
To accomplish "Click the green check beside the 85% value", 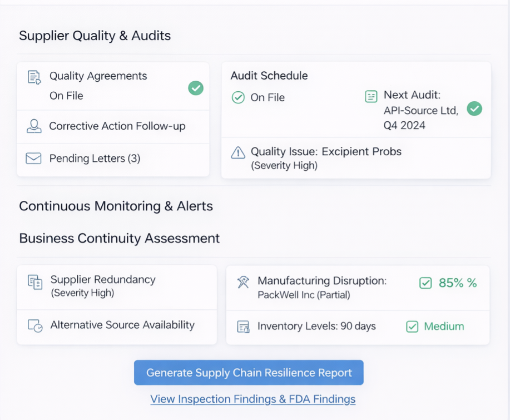I will click(x=425, y=283).
